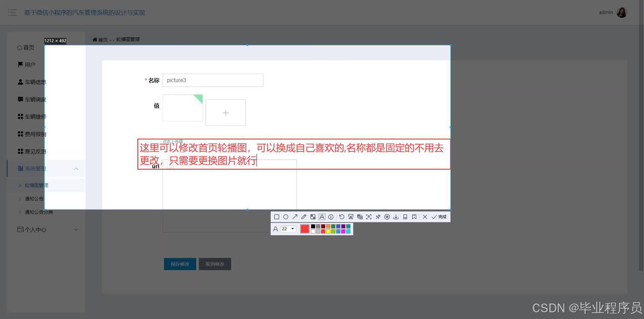Image resolution: width=644 pixels, height=319 pixels.
Task: Click the plus upload box
Action: (x=226, y=113)
